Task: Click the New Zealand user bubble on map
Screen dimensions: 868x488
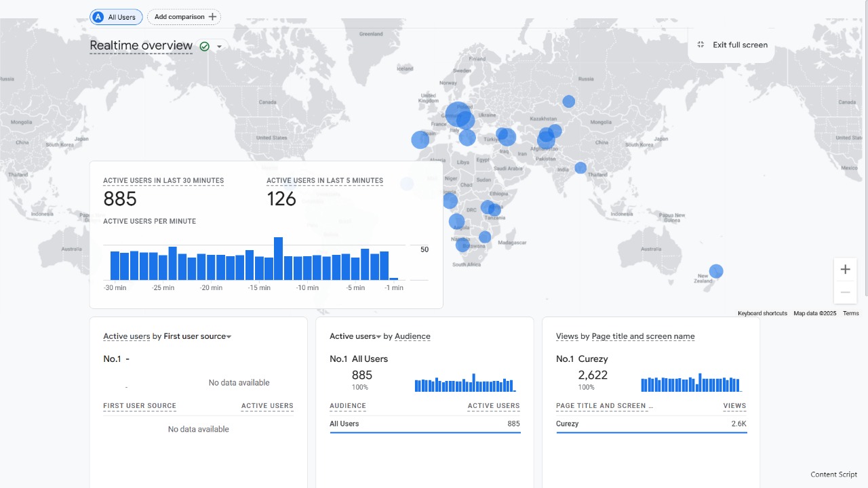Action: [715, 271]
